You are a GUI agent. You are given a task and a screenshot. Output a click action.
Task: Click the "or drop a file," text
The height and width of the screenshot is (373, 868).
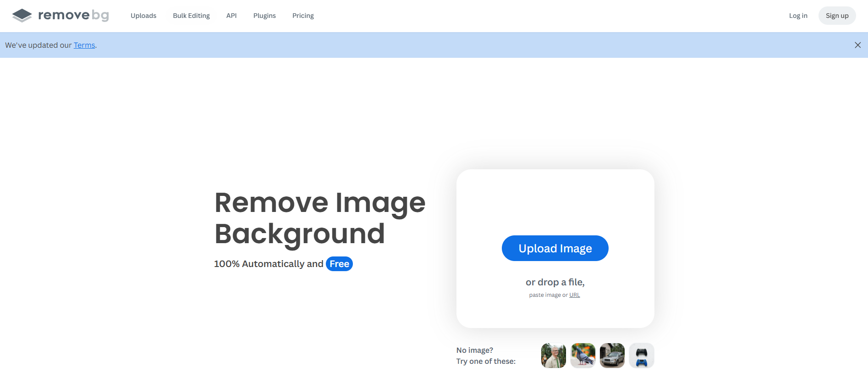coord(555,282)
